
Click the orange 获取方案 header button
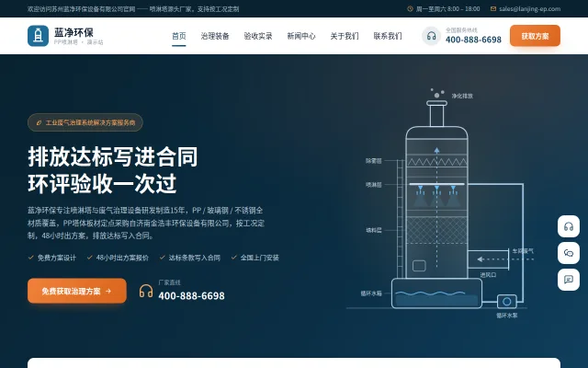tap(535, 36)
